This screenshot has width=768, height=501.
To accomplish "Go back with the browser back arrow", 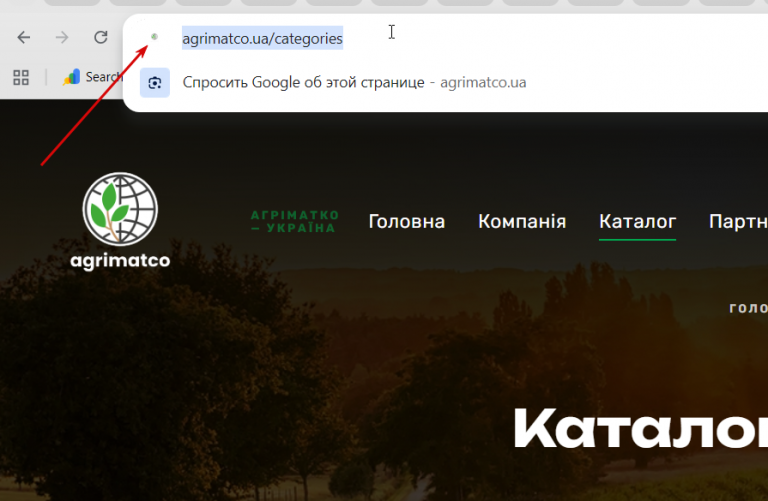I will click(24, 37).
